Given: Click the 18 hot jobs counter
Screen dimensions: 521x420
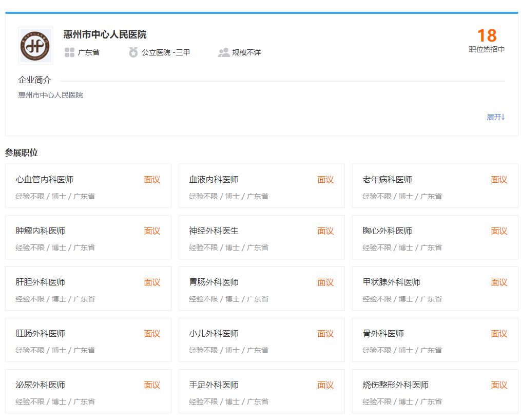Looking at the screenshot, I should click(487, 36).
